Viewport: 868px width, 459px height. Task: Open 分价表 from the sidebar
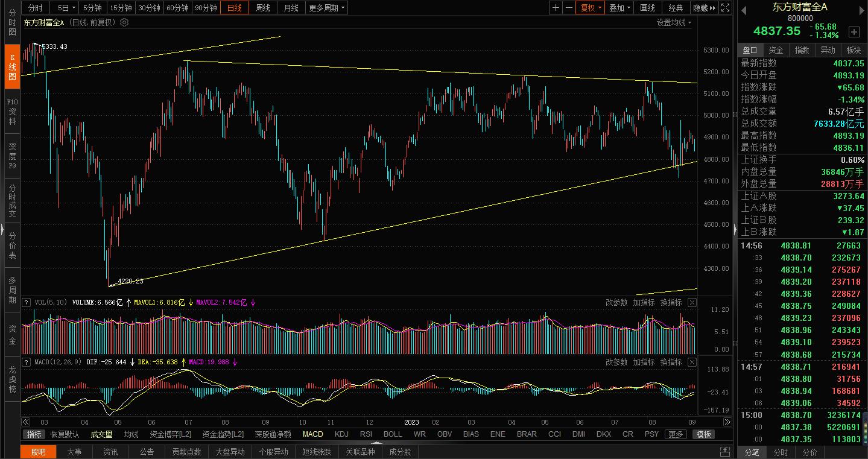click(12, 245)
